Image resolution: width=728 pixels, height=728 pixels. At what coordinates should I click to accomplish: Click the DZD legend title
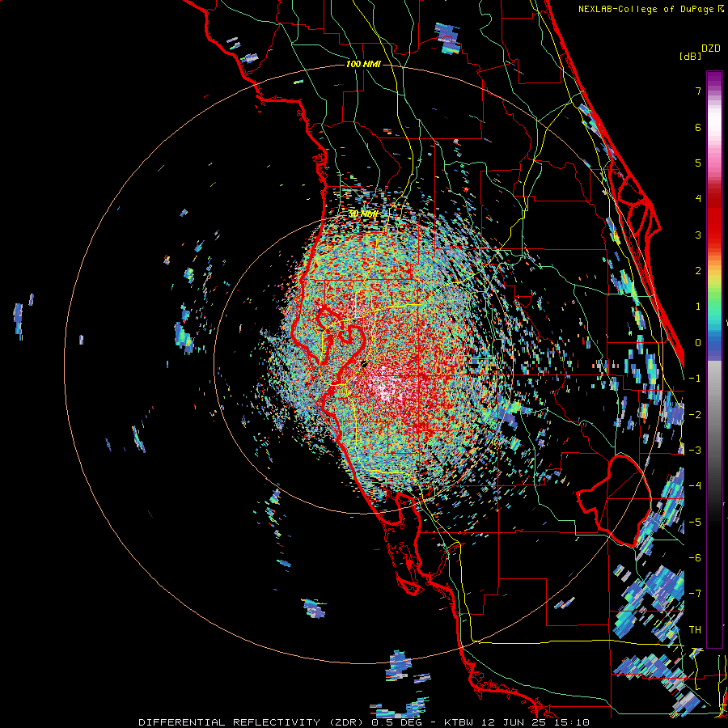(x=711, y=49)
